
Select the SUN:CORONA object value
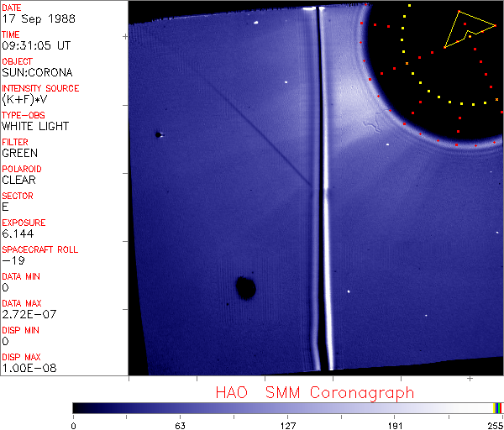35,72
